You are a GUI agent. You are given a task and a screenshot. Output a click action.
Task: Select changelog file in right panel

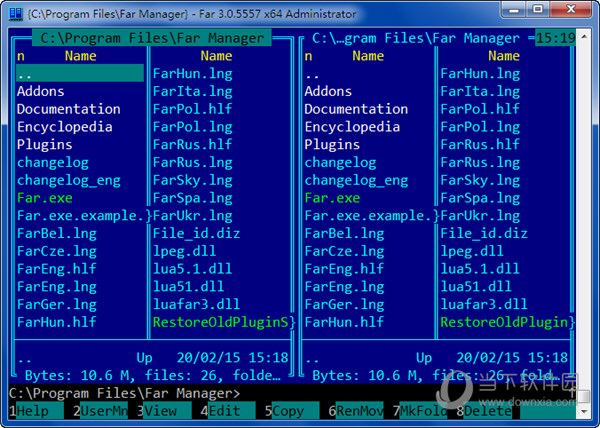point(340,163)
